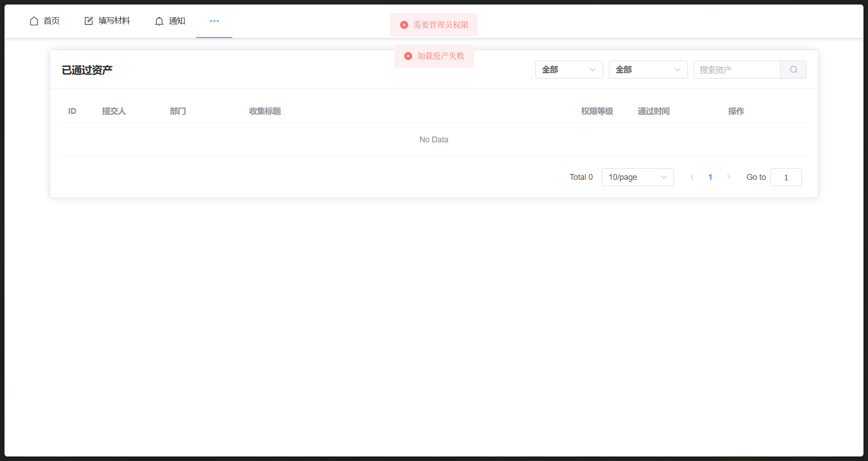
Task: Click the 已通过资产 heading
Action: [87, 70]
